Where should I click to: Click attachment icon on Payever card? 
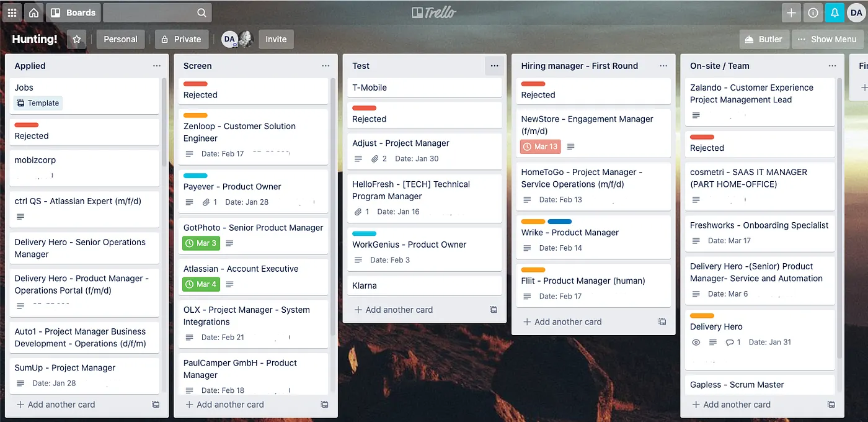(206, 202)
